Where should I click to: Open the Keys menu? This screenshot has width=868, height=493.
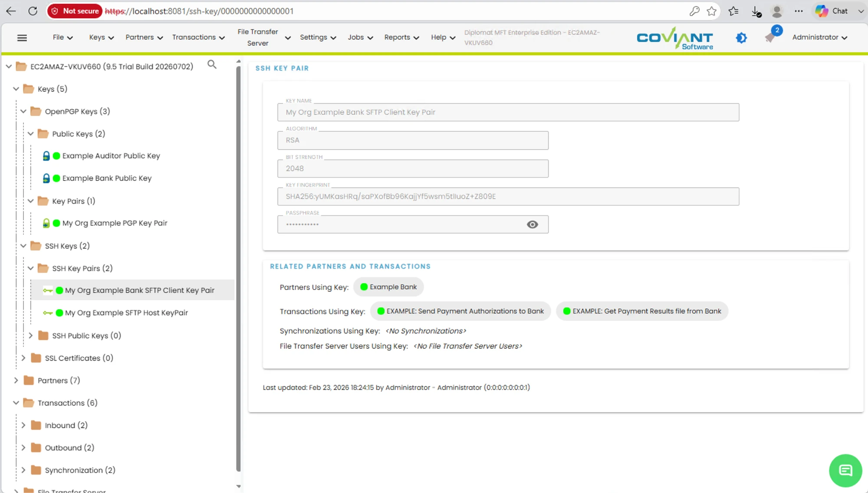[101, 37]
